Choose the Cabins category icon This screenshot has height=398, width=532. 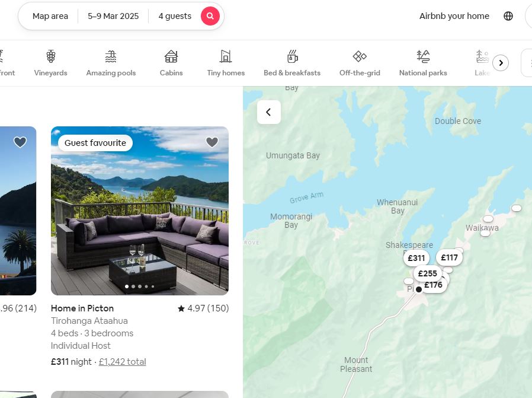[171, 56]
